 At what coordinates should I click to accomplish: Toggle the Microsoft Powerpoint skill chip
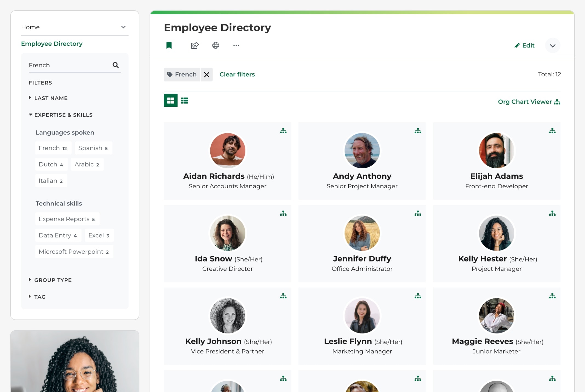tap(74, 252)
